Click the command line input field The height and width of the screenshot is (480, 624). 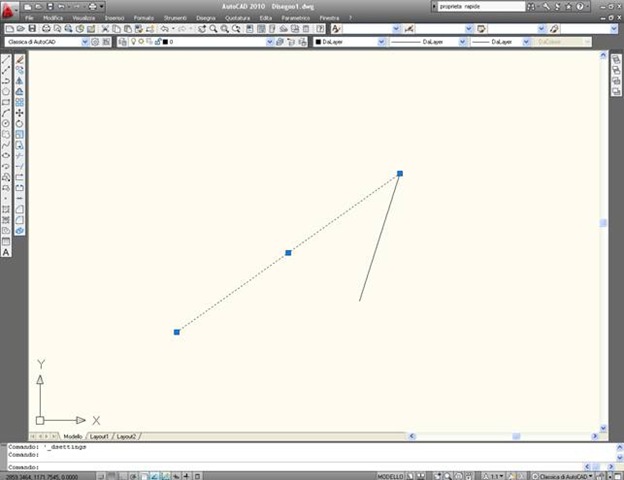(300, 466)
